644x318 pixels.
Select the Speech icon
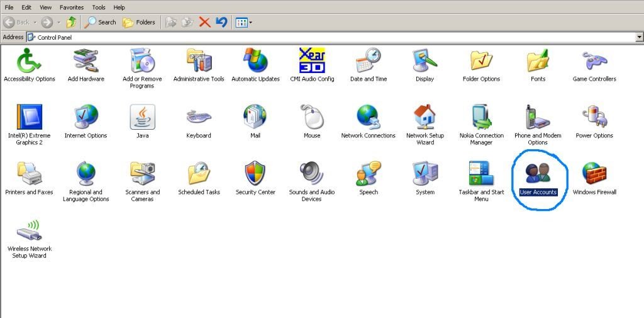tap(369, 173)
